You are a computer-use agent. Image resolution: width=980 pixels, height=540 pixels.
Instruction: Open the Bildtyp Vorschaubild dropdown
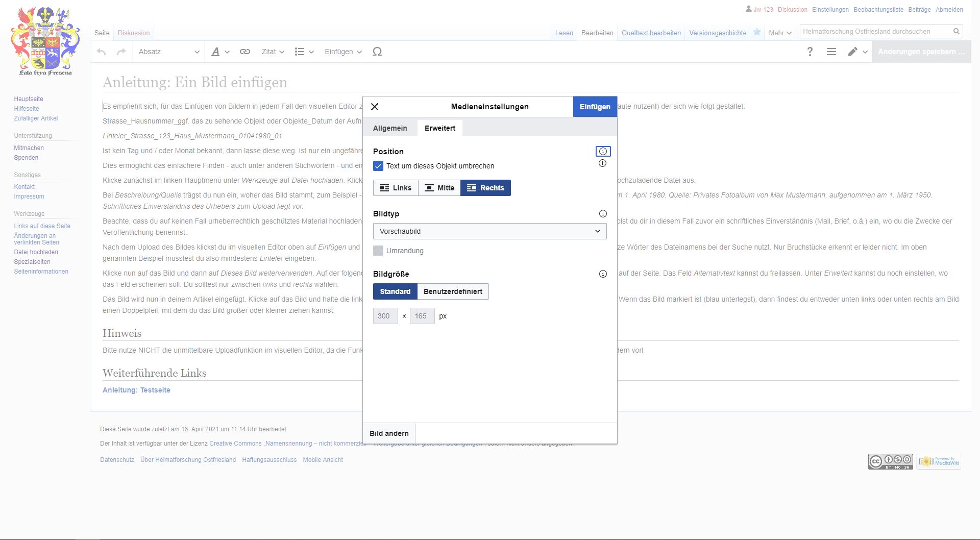tap(489, 231)
